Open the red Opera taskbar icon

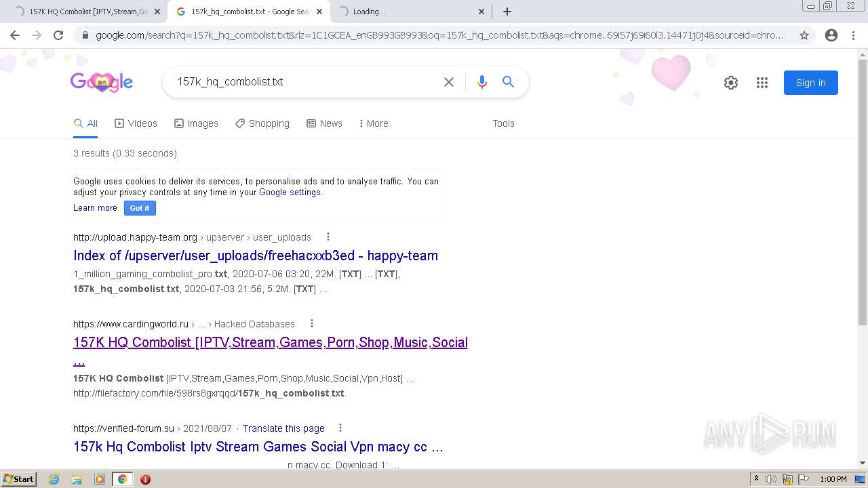[x=145, y=479]
